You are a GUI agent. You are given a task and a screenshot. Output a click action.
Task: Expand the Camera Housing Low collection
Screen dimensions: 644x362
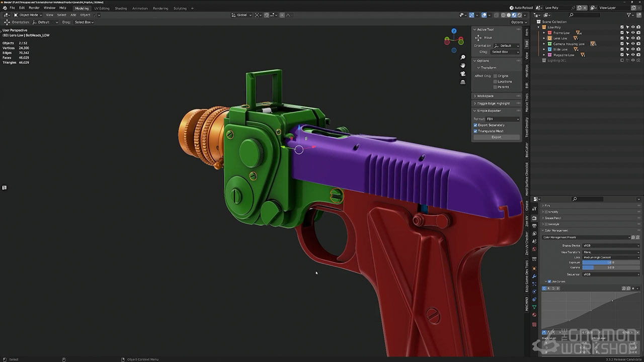click(x=544, y=44)
